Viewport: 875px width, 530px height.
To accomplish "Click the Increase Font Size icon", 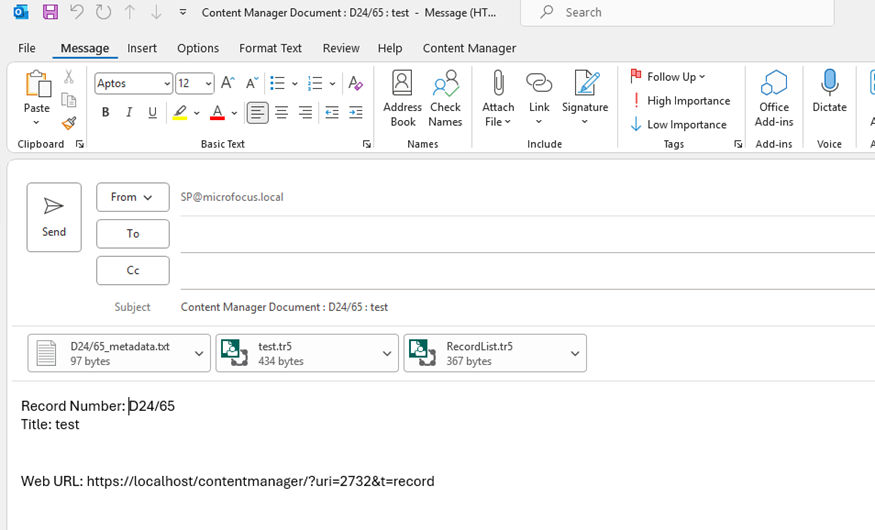I will 227,84.
